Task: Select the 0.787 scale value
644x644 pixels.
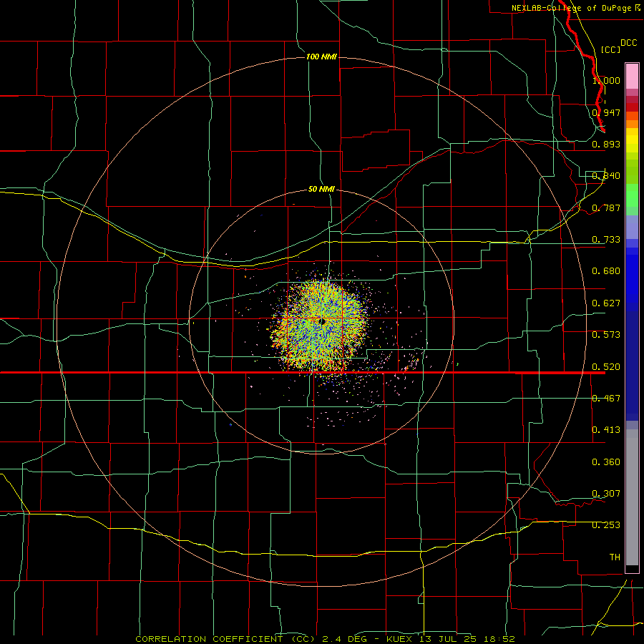Action: [x=606, y=208]
